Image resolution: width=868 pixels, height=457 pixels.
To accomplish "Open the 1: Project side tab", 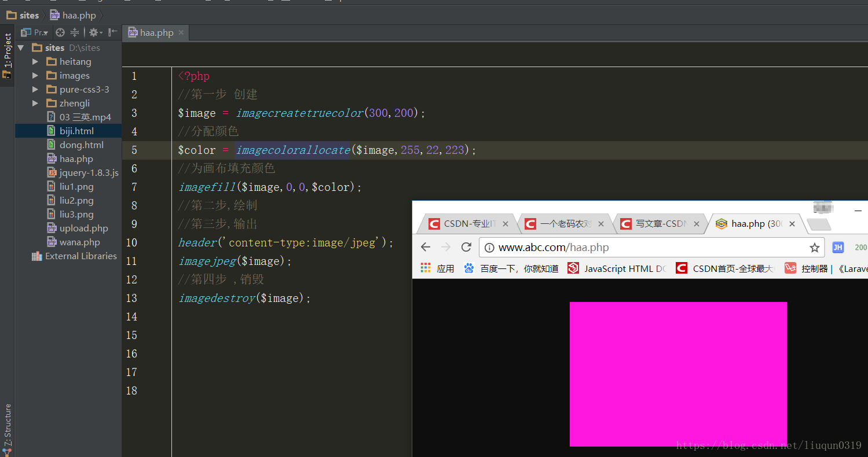I will pos(8,56).
